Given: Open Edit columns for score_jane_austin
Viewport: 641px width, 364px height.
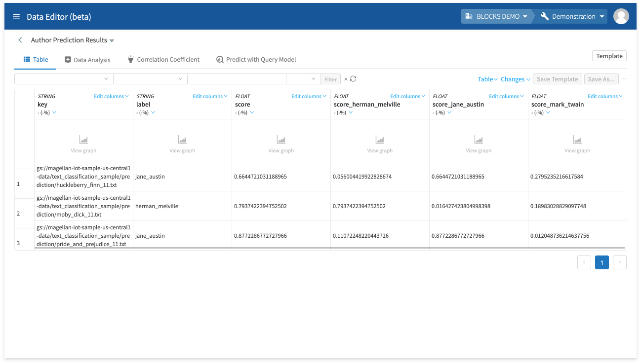Looking at the screenshot, I should (506, 96).
